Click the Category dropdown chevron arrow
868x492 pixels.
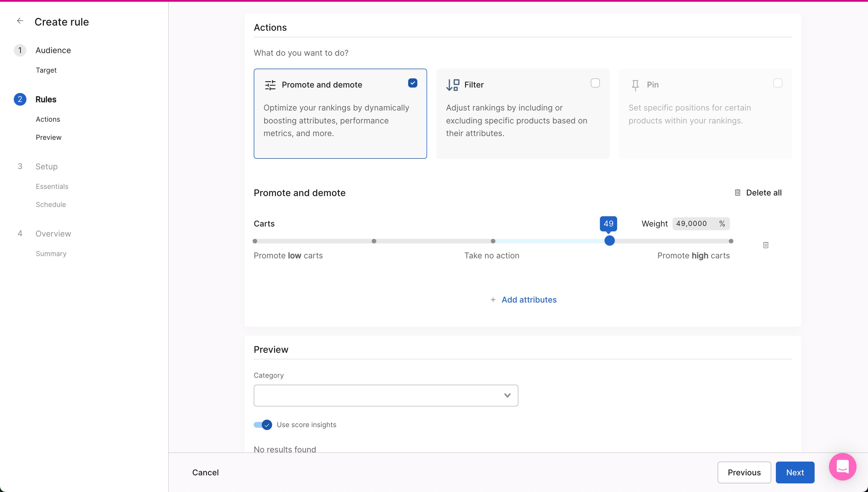click(507, 395)
